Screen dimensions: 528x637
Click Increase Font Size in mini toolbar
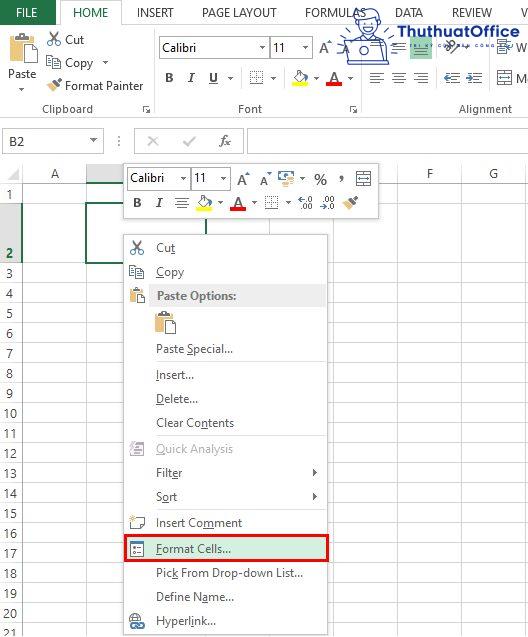(x=243, y=179)
